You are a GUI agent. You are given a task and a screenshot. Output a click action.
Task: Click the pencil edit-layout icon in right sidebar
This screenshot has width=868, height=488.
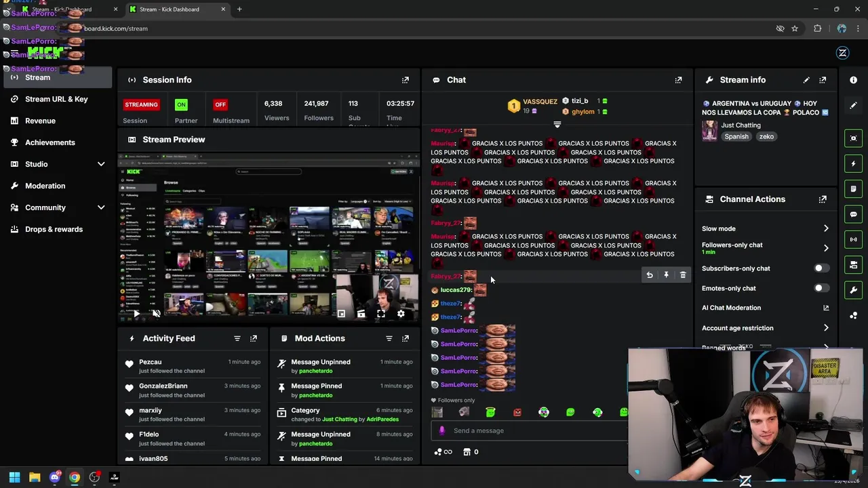[x=853, y=105]
